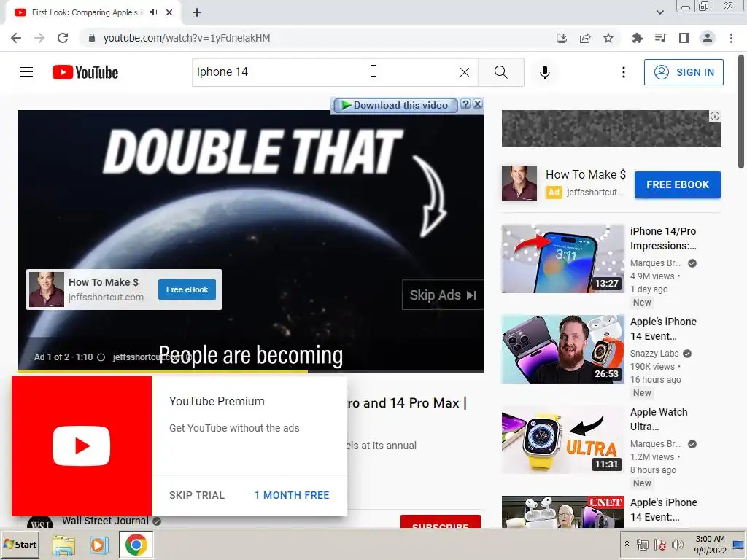Screen dimensions: 747x560
Task: Open File Explorer from taskbar
Action: [63, 545]
